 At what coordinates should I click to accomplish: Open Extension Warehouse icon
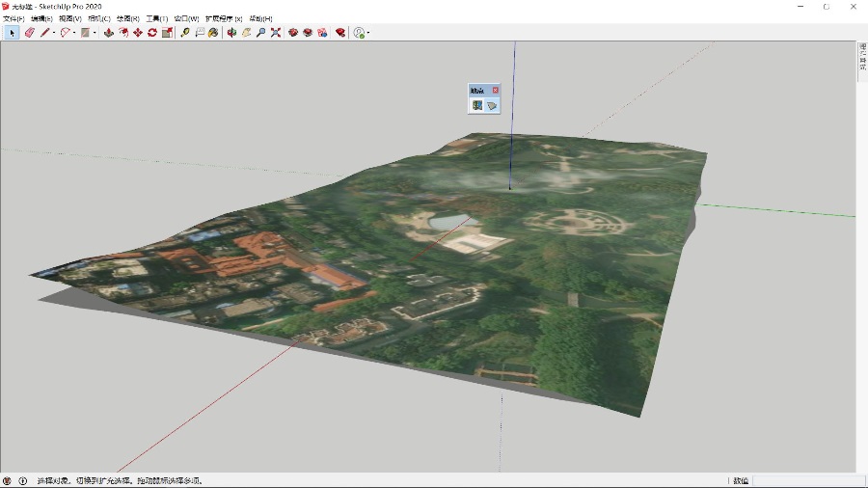[x=308, y=33]
